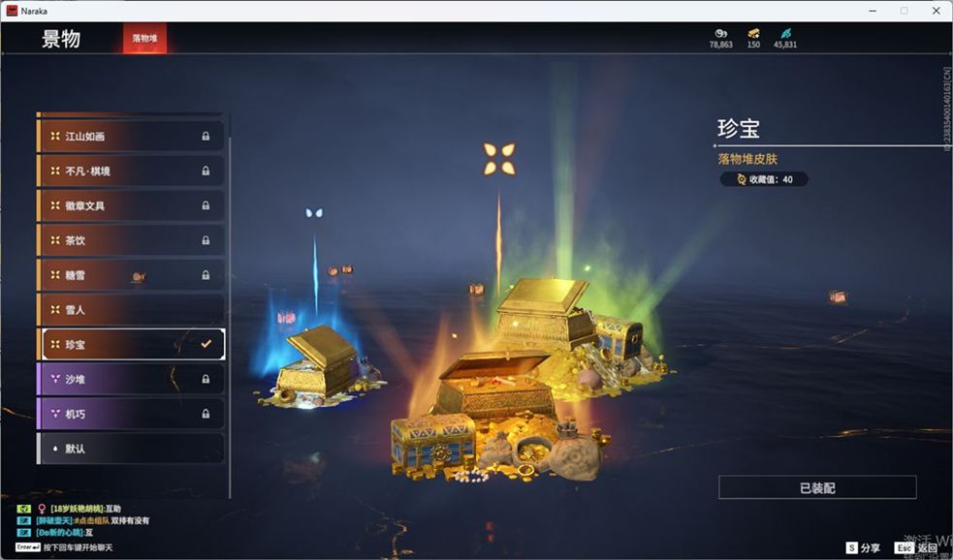Click the 点击组队 team-up link in chat
The height and width of the screenshot is (560, 953).
click(91, 520)
